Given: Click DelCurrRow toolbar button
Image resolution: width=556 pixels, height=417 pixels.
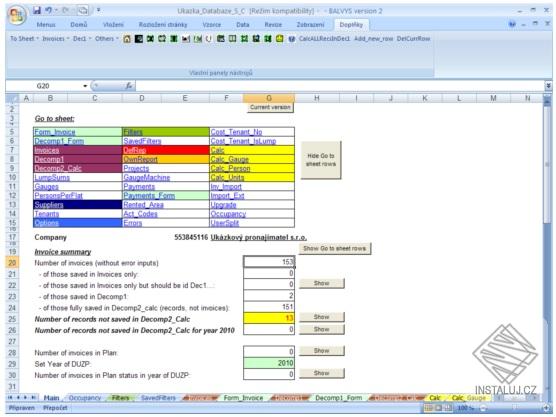Looking at the screenshot, I should point(413,39).
